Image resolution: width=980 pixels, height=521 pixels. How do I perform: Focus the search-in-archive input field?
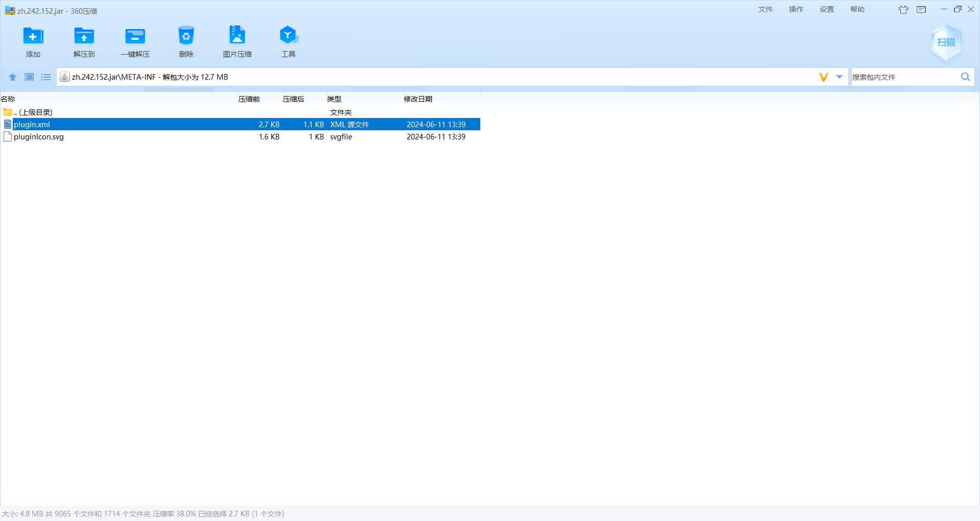(x=903, y=77)
